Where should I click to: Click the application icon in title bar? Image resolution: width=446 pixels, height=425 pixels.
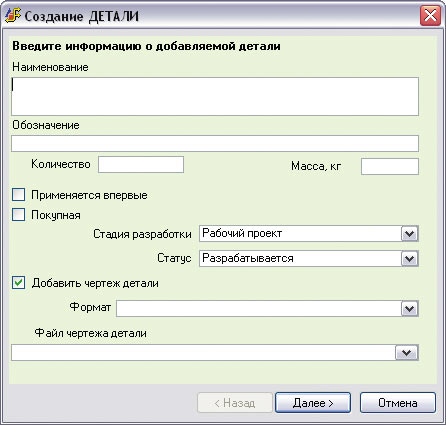point(13,16)
